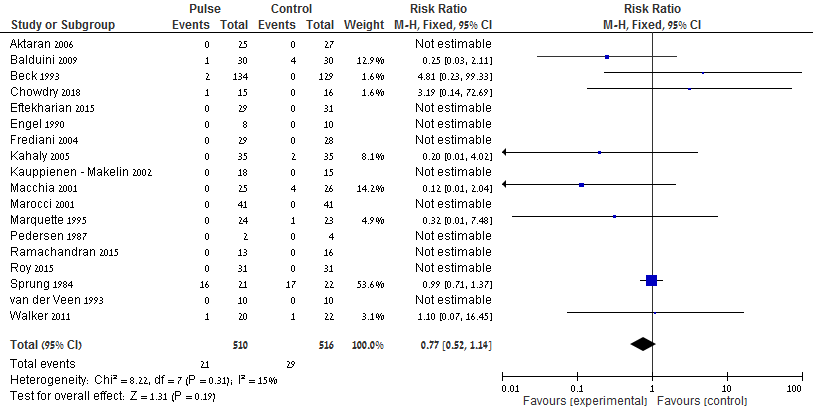The height and width of the screenshot is (416, 813).
Task: Click the black diamond pooled estimate
Action: click(x=642, y=344)
